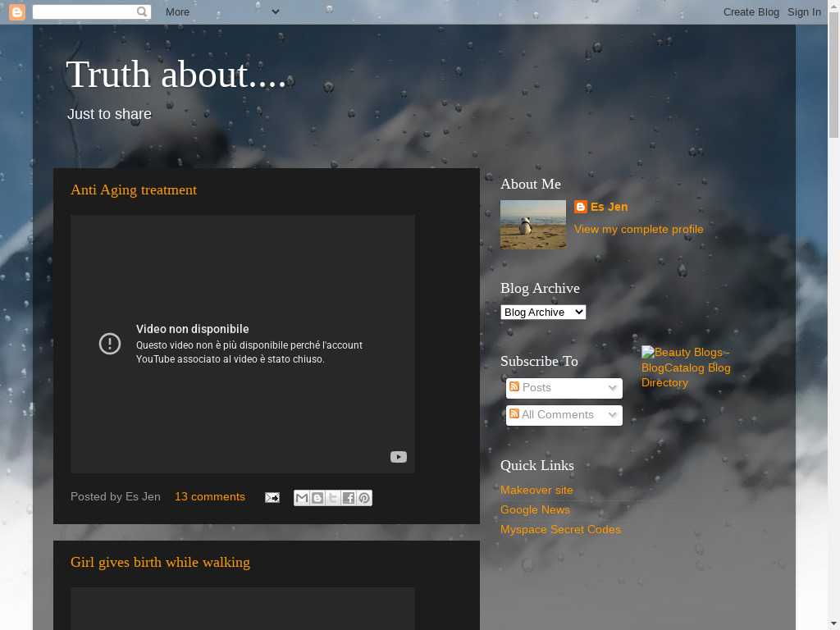Click the Blogger logo in navbar

pos(16,11)
